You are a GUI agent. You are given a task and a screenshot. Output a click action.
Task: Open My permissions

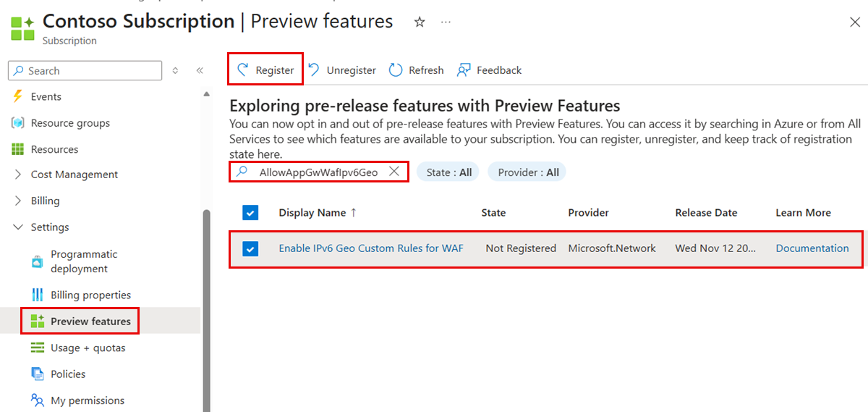(88, 400)
